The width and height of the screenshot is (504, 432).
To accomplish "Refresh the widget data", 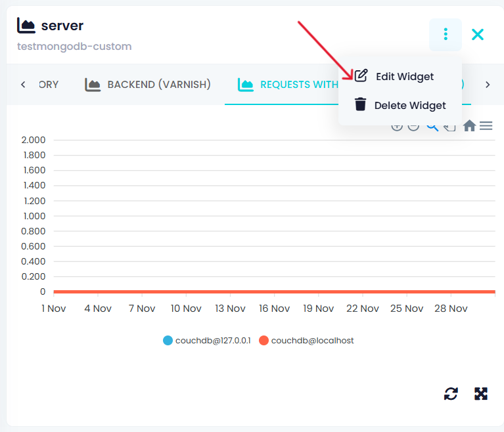I will 451,394.
